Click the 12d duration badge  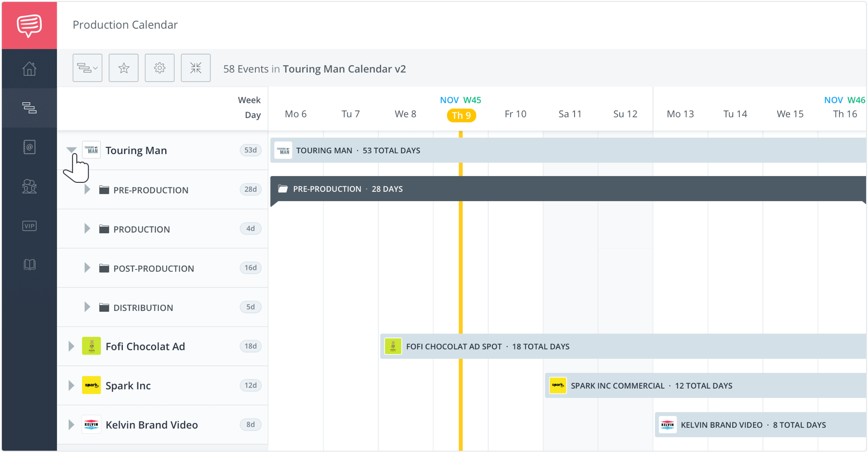tap(251, 385)
